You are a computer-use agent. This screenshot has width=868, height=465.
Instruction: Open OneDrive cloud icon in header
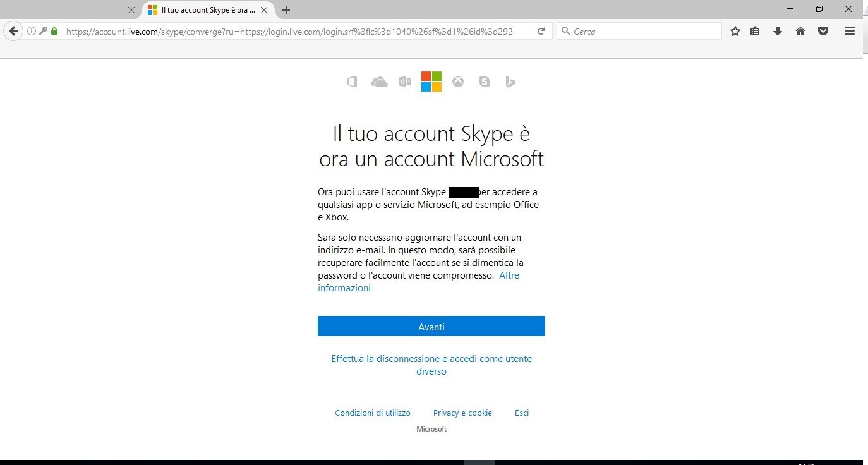coord(379,82)
